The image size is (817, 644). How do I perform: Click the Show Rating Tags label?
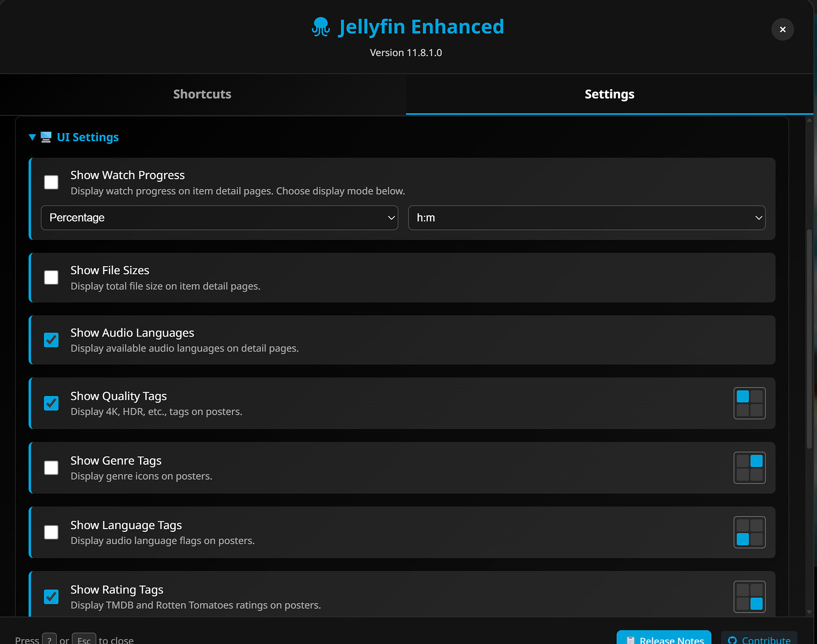[117, 590]
